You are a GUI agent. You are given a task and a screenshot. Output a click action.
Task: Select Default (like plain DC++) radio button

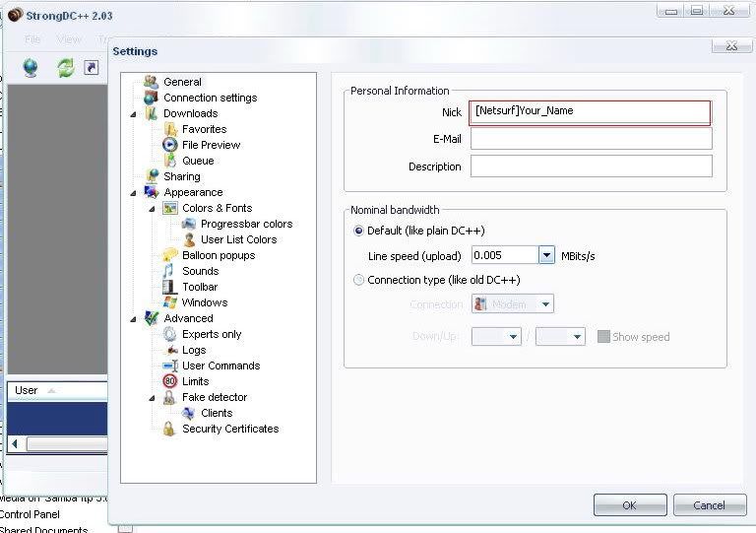point(358,231)
